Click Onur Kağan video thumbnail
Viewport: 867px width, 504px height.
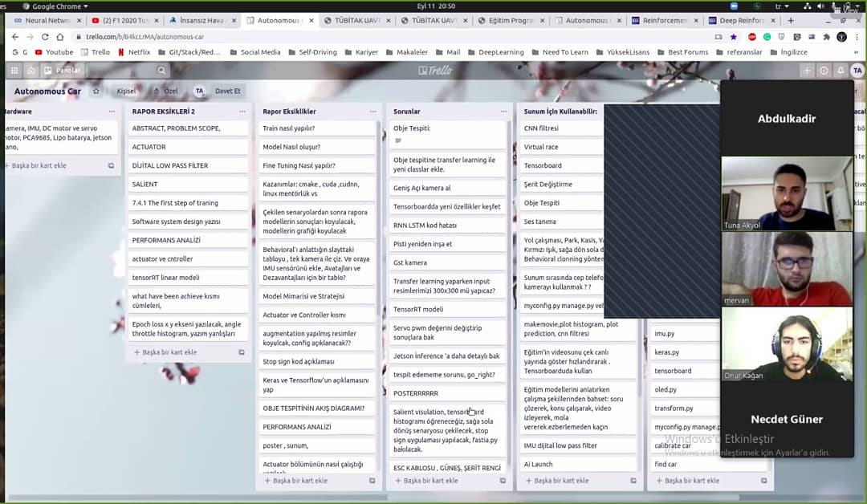(x=787, y=343)
